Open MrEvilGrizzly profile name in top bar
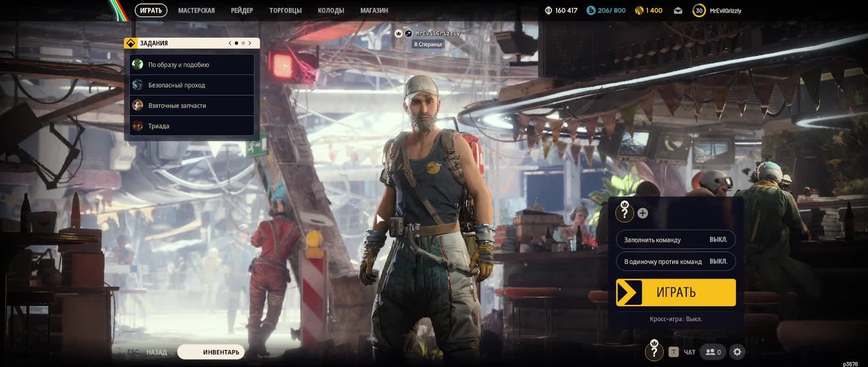This screenshot has width=868, height=367. (x=725, y=11)
